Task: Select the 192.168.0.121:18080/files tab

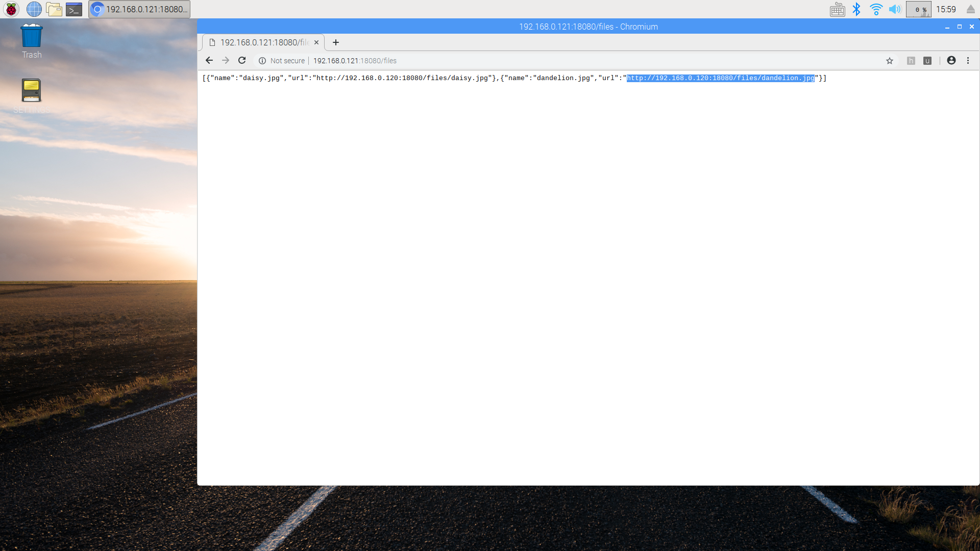Action: tap(260, 42)
